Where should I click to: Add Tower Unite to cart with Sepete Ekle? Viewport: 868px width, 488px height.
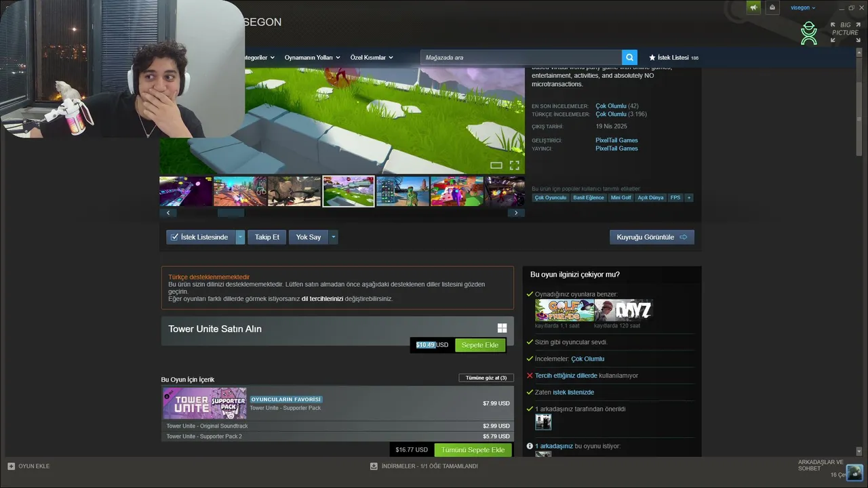click(x=480, y=345)
